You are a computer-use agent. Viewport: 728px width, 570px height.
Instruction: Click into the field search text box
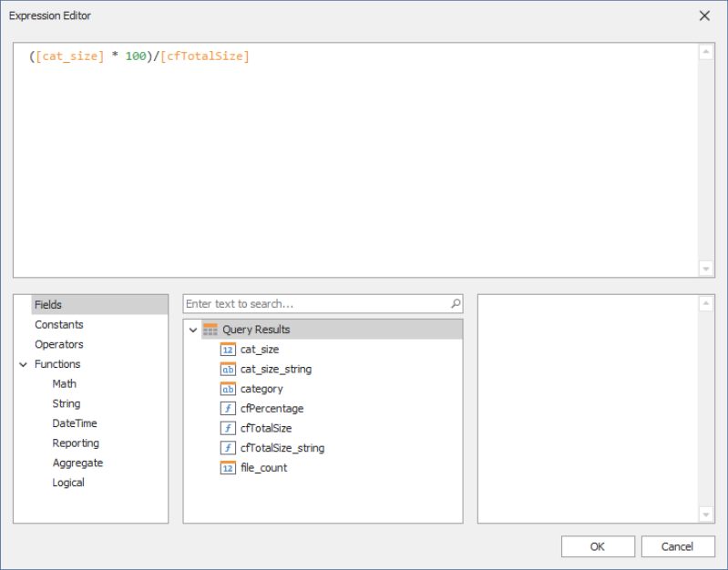pos(314,304)
